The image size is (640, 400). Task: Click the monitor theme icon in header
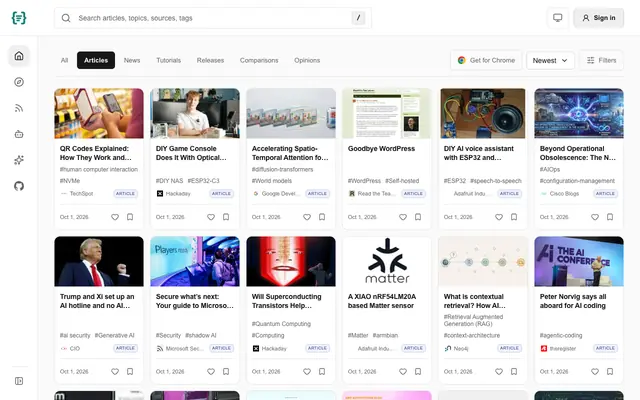pyautogui.click(x=557, y=18)
